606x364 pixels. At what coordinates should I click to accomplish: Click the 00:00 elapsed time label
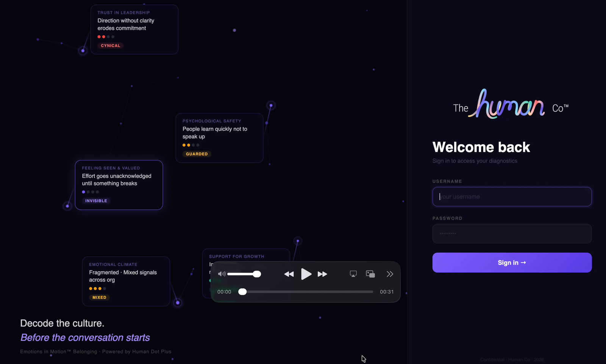[x=224, y=292]
